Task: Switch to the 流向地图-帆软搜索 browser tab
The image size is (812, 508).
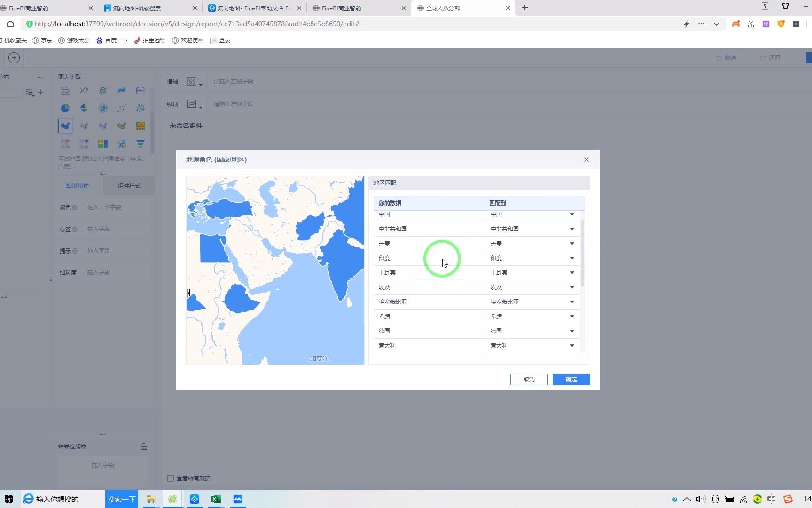Action: (x=149, y=8)
